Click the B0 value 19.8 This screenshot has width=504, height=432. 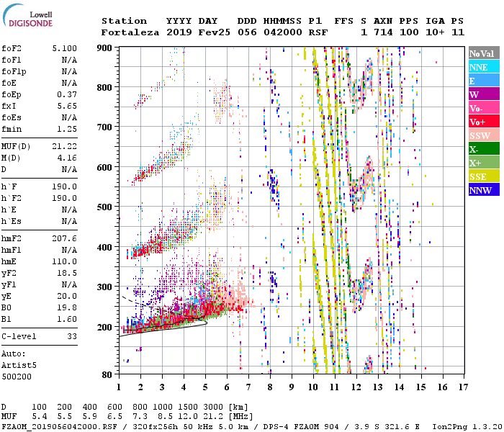coord(67,307)
